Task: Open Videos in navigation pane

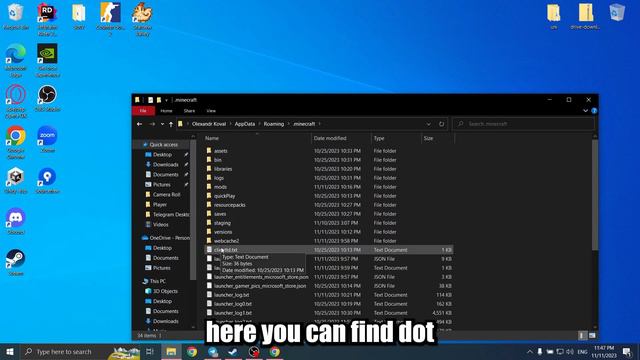Action: click(160, 224)
